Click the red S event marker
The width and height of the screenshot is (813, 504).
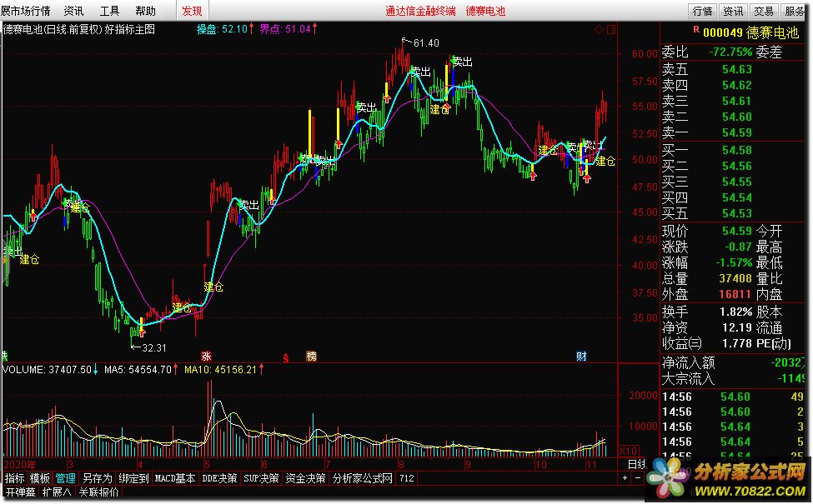(286, 357)
